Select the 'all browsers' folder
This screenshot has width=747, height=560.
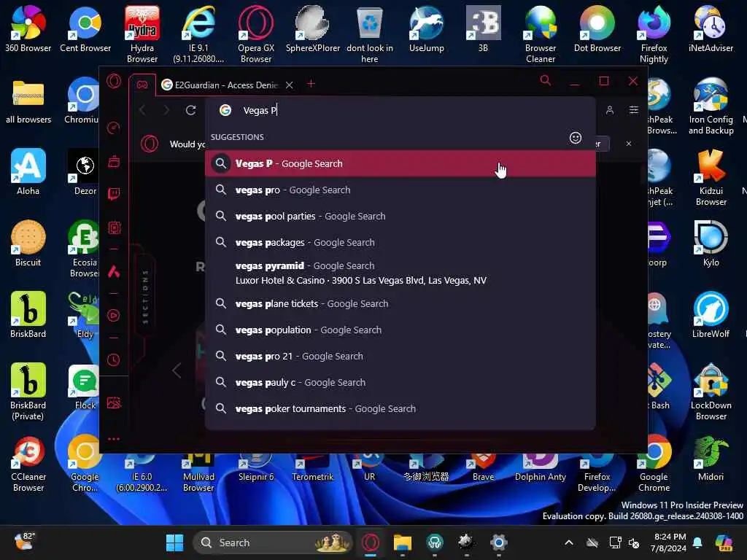tap(28, 101)
